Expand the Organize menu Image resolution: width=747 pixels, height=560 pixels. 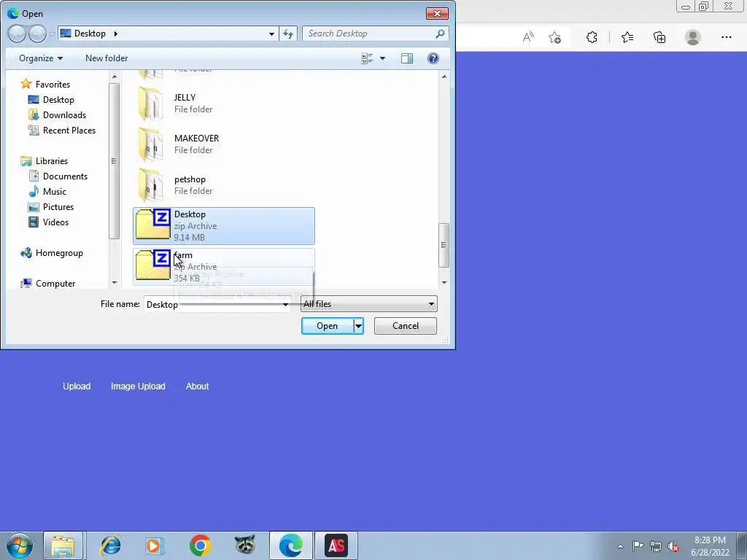tap(41, 58)
